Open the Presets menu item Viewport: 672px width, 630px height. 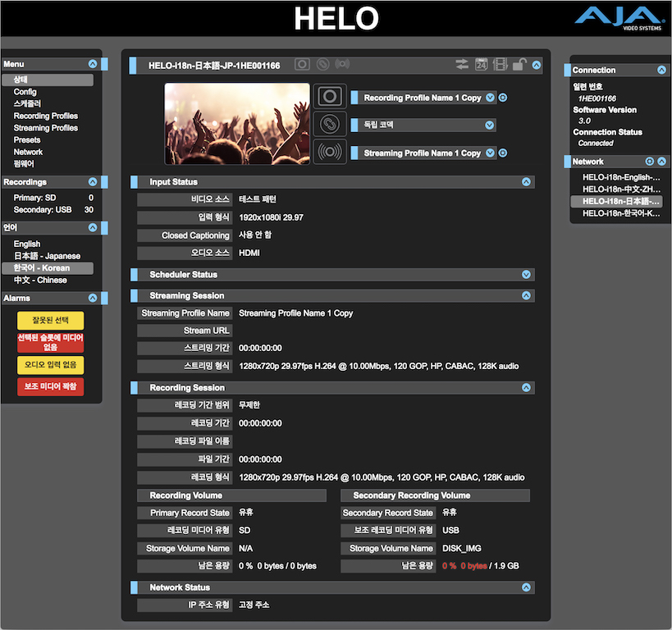point(26,139)
